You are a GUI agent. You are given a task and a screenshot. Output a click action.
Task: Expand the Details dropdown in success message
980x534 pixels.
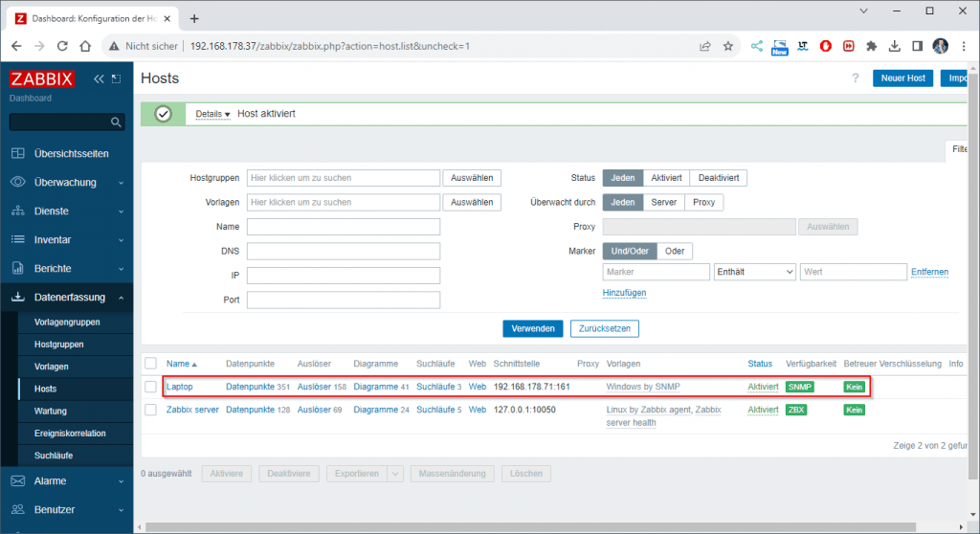pyautogui.click(x=212, y=114)
